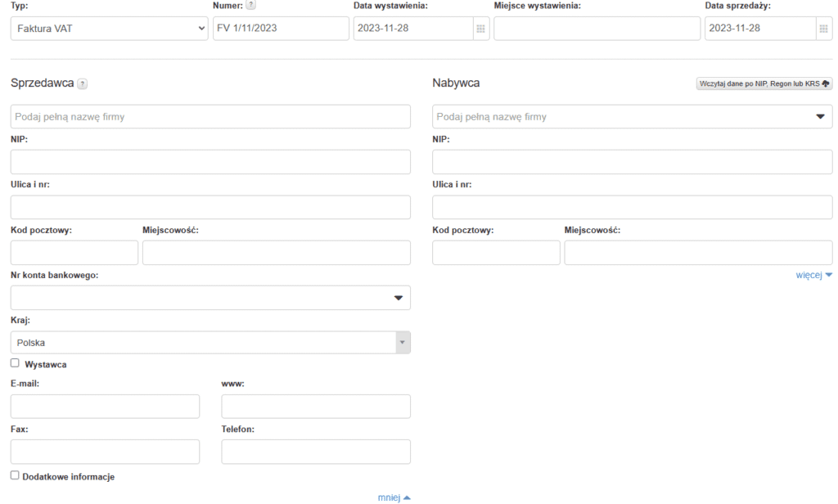The image size is (838, 504).
Task: Enable the Wystawca checkbox
Action: tap(15, 363)
